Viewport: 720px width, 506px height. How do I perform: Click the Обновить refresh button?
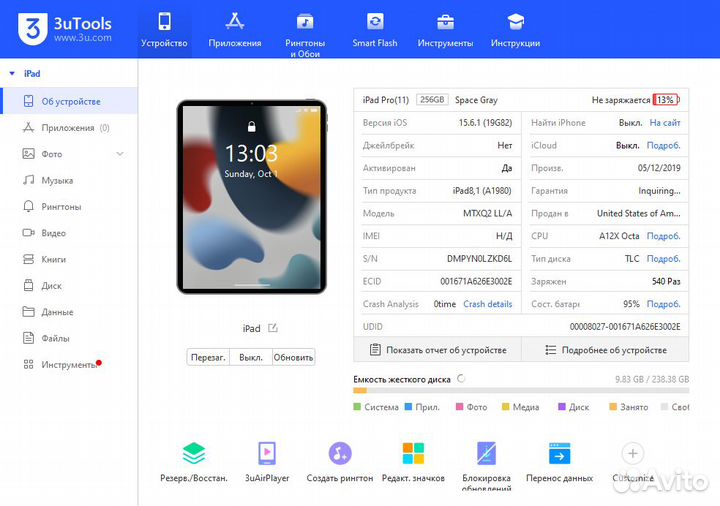point(293,357)
